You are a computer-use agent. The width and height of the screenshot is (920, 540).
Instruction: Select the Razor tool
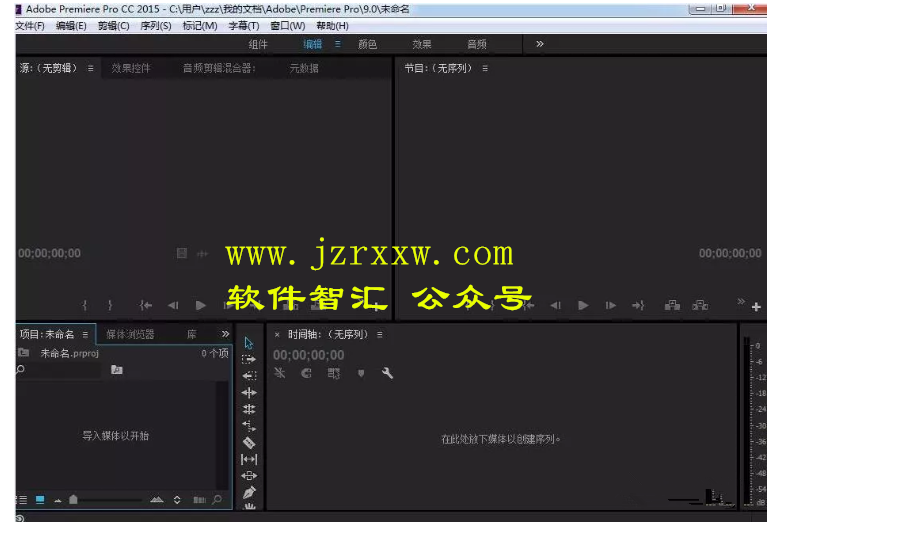pos(249,443)
